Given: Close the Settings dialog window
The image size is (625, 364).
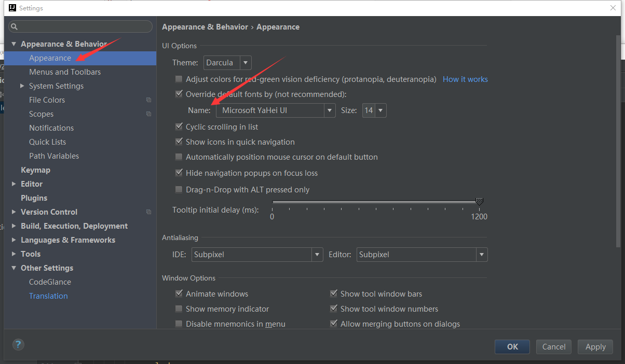Looking at the screenshot, I should pos(613,8).
